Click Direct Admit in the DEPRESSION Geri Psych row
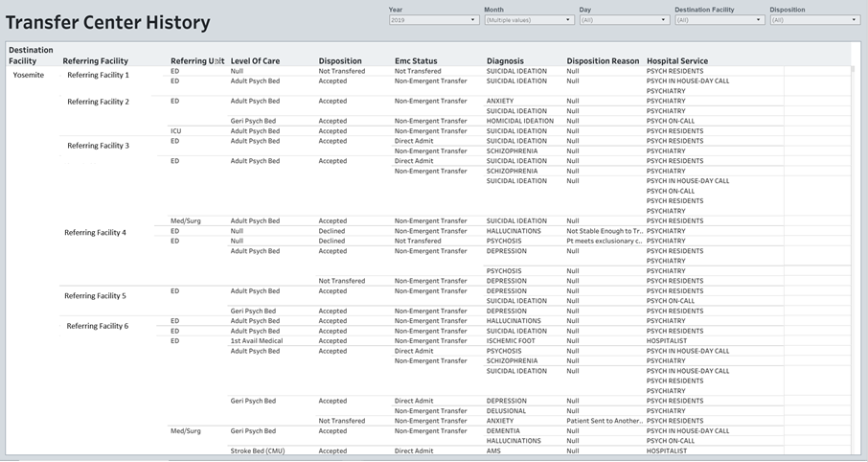 tap(414, 401)
